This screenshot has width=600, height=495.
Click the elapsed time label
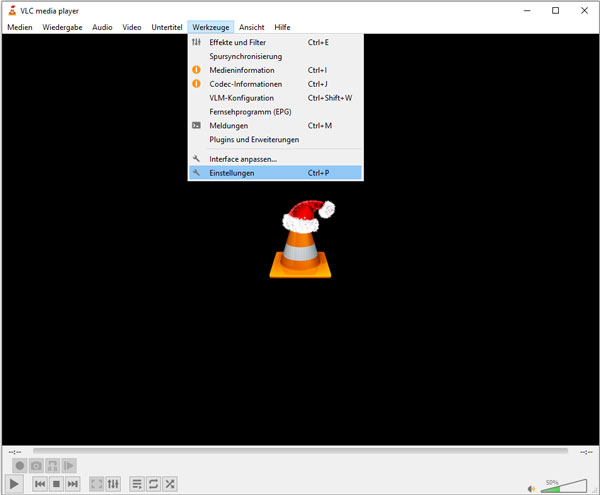(15, 452)
